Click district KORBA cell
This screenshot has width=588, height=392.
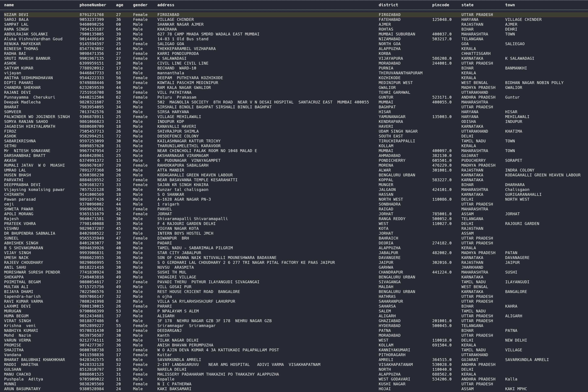click(385, 53)
